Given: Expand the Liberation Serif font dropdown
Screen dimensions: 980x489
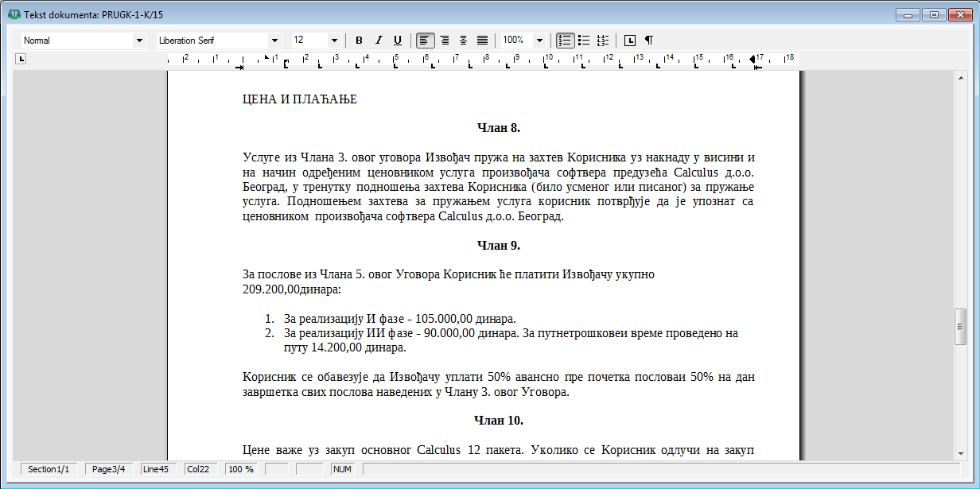Looking at the screenshot, I should pyautogui.click(x=275, y=41).
